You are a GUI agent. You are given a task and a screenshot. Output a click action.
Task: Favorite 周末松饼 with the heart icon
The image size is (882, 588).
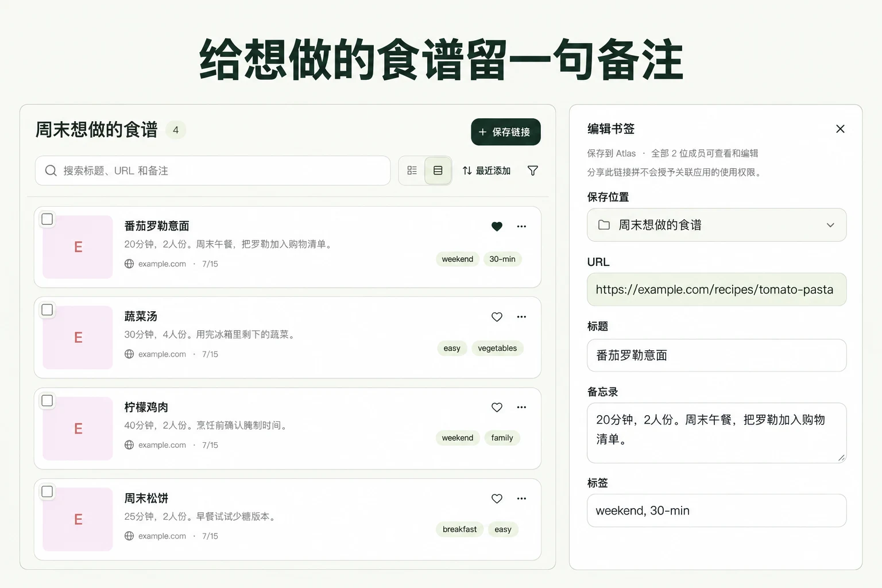point(497,498)
